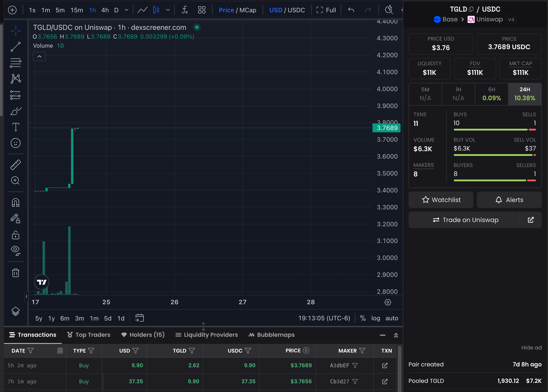The width and height of the screenshot is (548, 392).
Task: Add pair to Watchlist
Action: [441, 200]
